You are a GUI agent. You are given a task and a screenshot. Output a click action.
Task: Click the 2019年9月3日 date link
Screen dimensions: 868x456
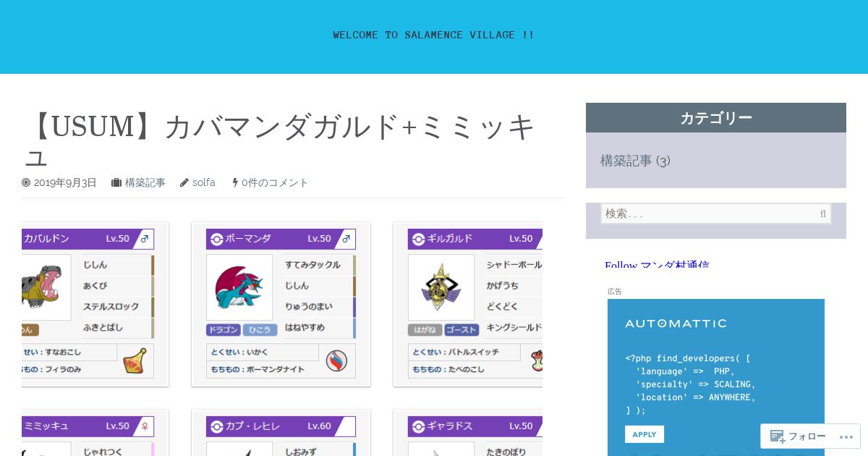(x=65, y=183)
